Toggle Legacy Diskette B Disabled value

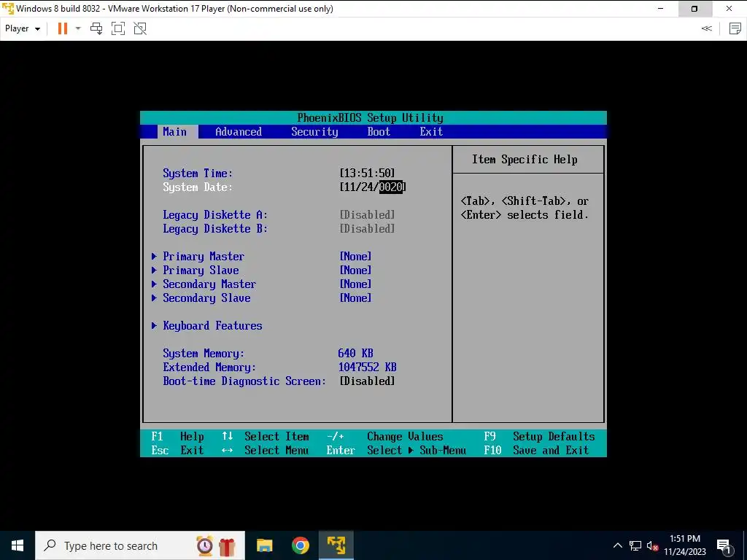[368, 228]
